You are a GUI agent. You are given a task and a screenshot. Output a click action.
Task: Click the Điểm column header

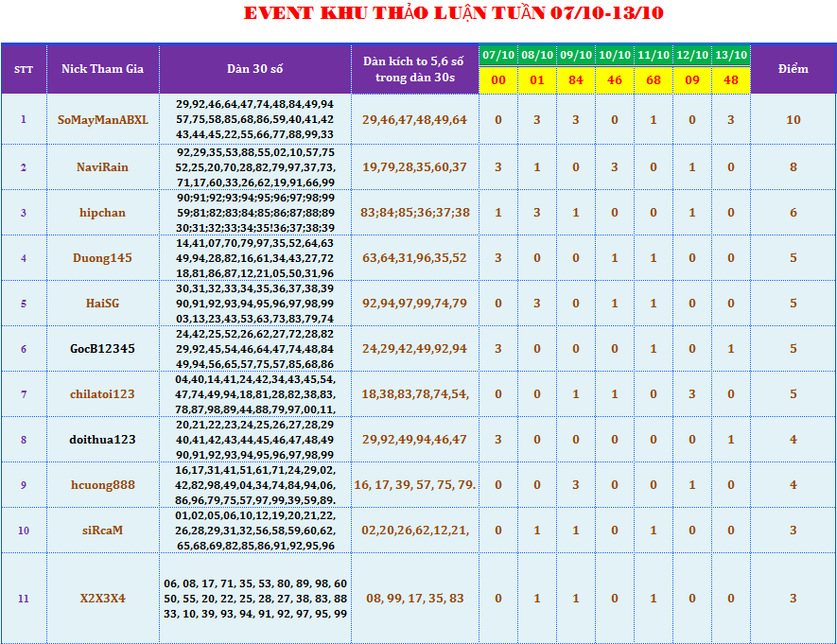pyautogui.click(x=793, y=69)
